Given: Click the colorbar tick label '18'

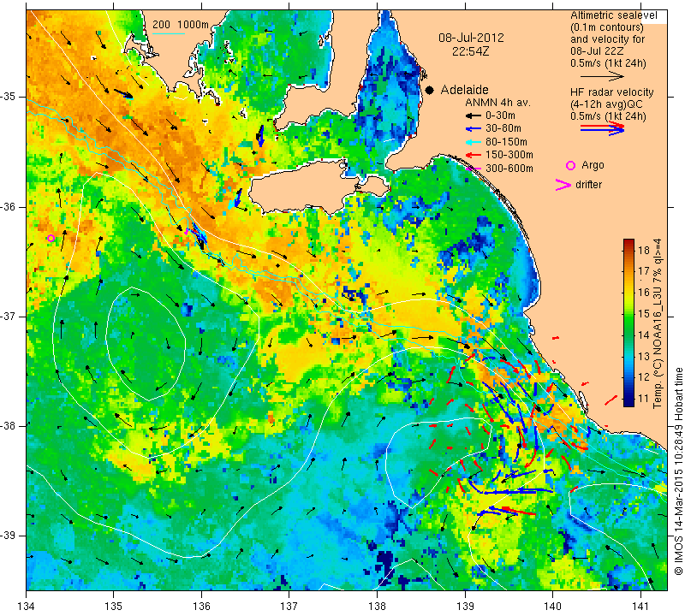Looking at the screenshot, I should pyautogui.click(x=644, y=251).
